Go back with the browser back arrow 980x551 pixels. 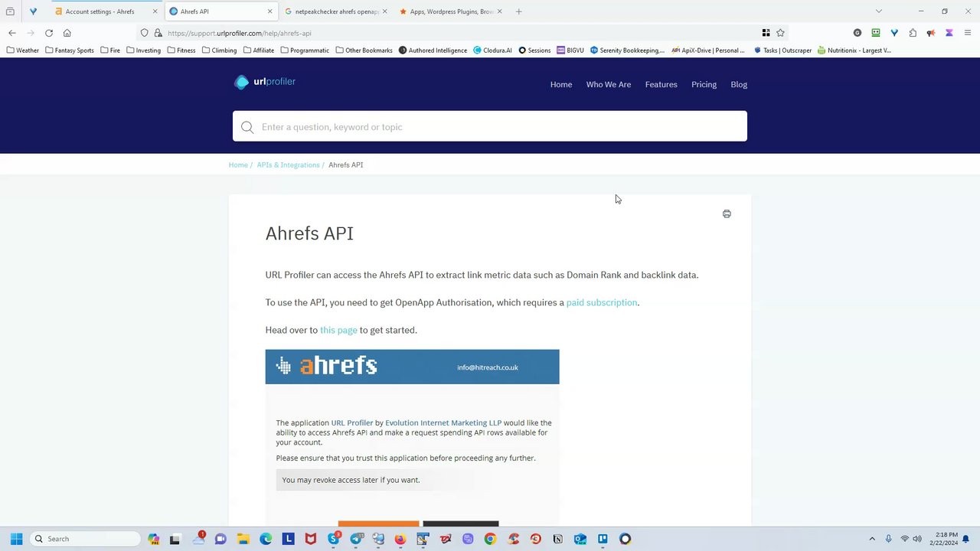(12, 33)
